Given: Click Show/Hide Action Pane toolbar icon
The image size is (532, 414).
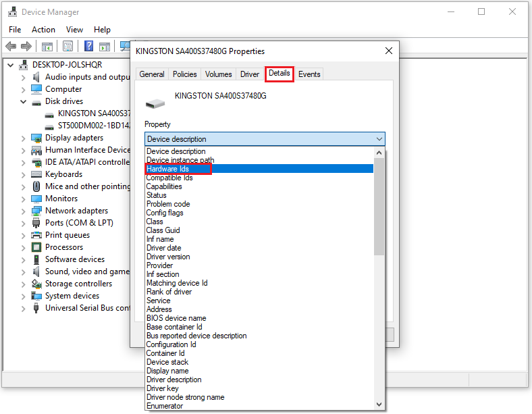Looking at the screenshot, I should [105, 46].
